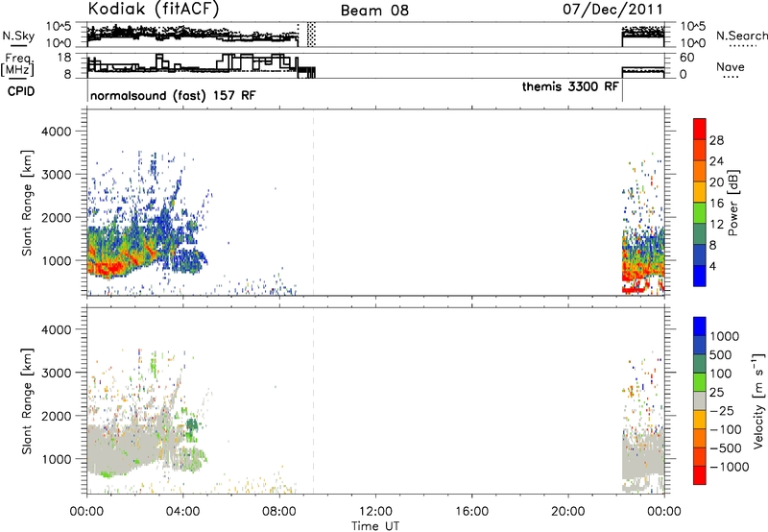Pick the Power colorbar segment between 24 and 28
The image size is (768, 532).
(700, 150)
